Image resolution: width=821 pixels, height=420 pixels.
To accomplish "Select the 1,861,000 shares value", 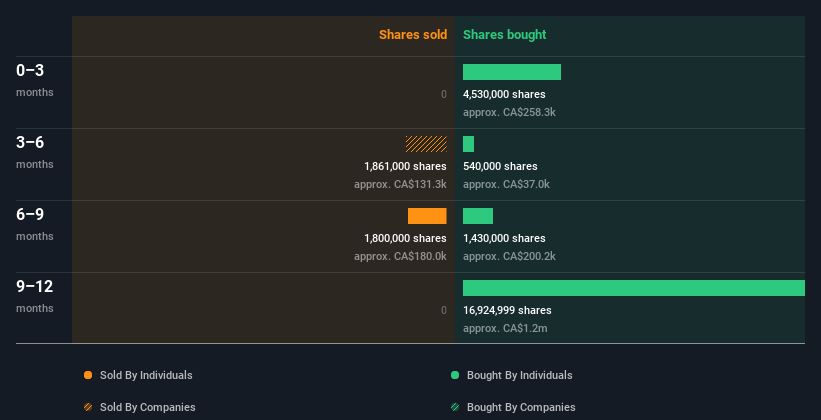I will 405,166.
